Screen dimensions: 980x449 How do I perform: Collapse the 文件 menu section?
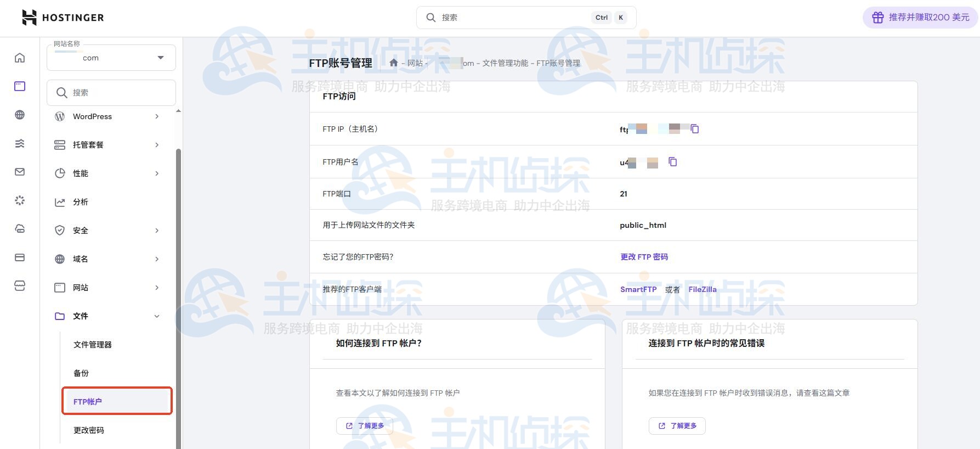[x=157, y=316]
